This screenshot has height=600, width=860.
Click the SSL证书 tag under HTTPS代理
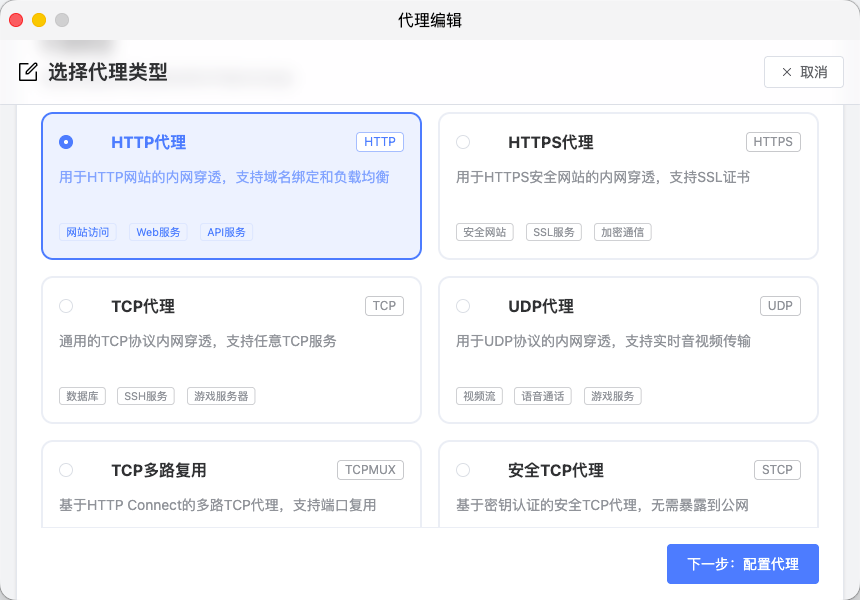click(x=553, y=231)
